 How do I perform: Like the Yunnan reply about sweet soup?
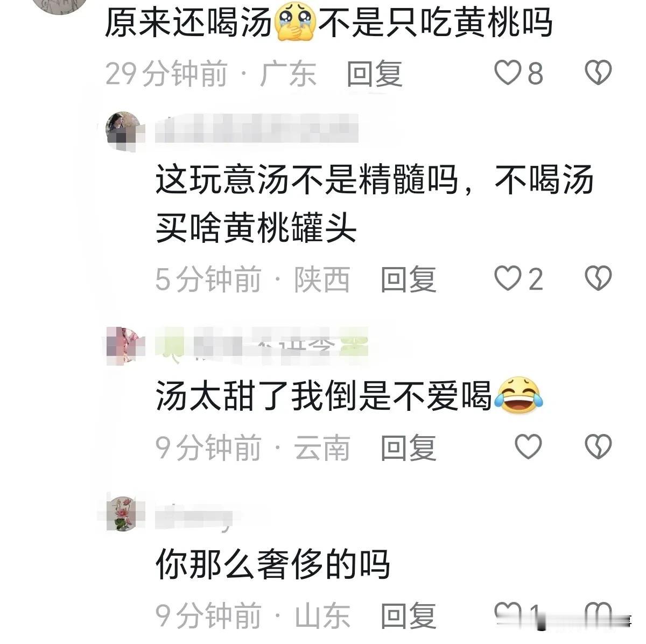pyautogui.click(x=528, y=447)
